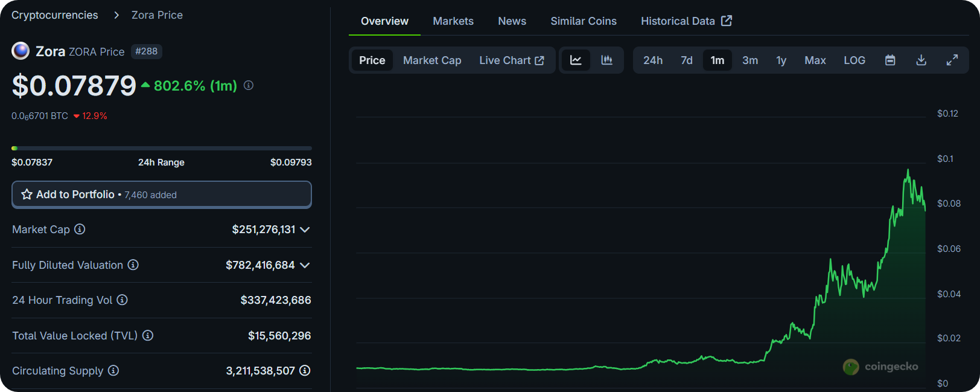980x392 pixels.
Task: Switch chart to Market Cap view
Action: click(x=431, y=60)
